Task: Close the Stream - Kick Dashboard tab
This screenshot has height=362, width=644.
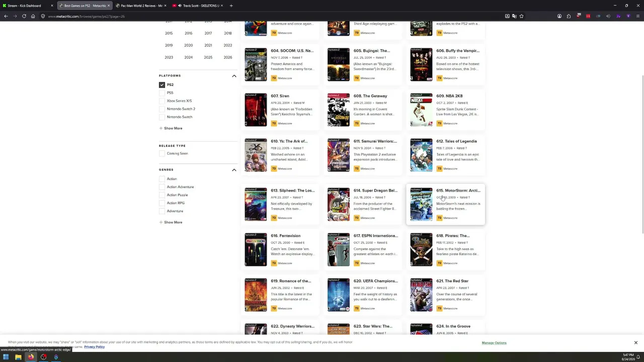Action: point(52,6)
